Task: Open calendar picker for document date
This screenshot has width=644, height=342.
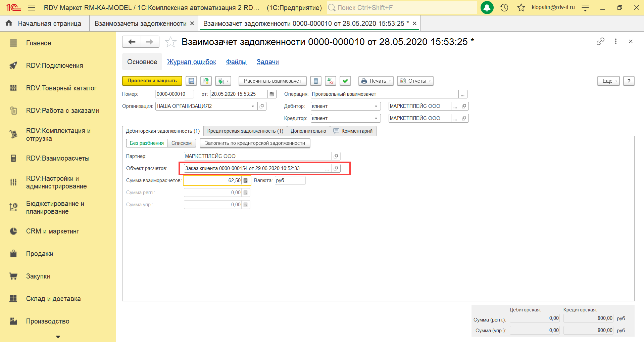Action: click(272, 94)
